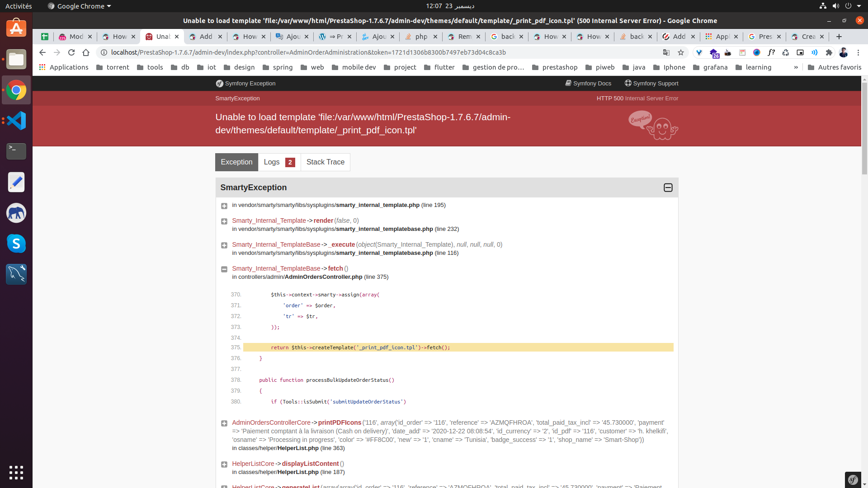868x488 pixels.
Task: Switch to the Logs tab
Action: pyautogui.click(x=279, y=162)
